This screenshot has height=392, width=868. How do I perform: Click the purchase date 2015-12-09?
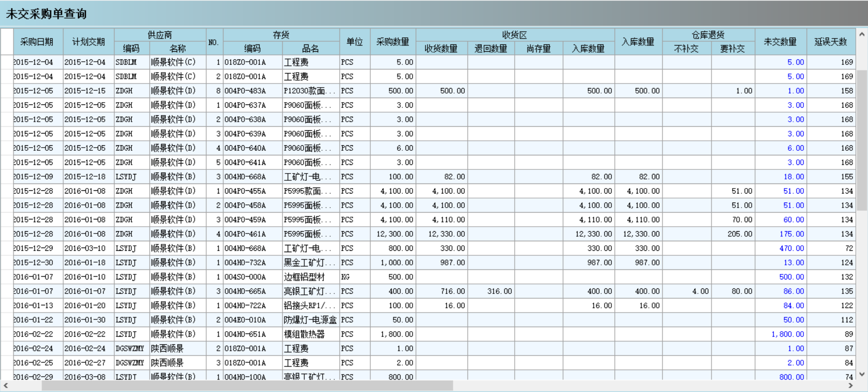38,177
